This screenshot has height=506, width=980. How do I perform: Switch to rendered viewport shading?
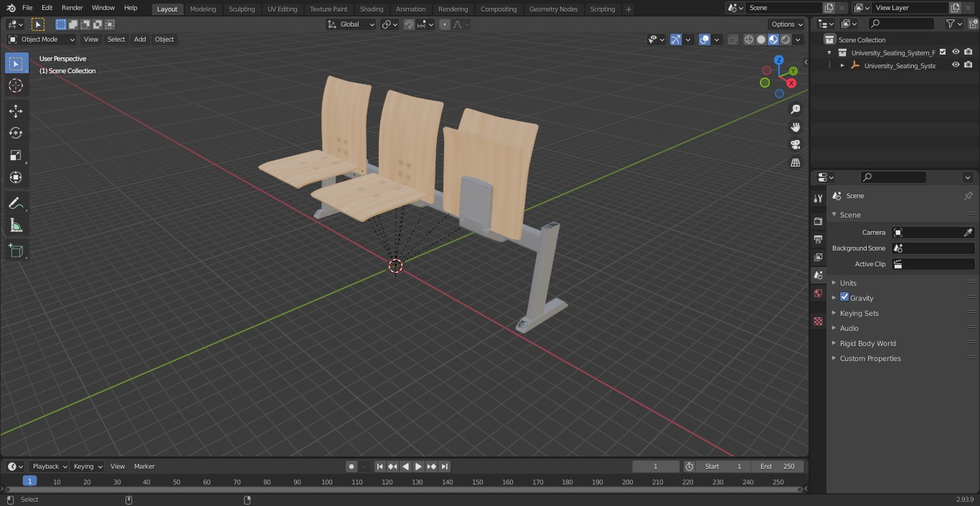786,39
